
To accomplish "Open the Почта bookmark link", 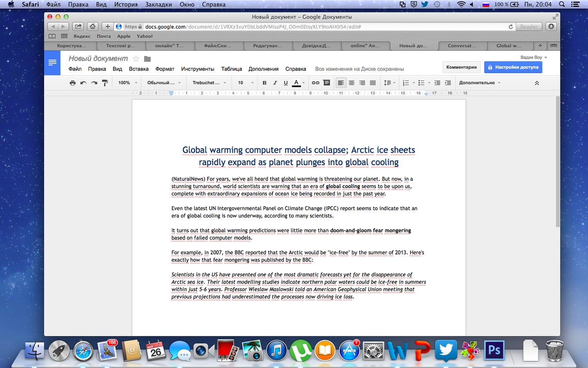I will coord(104,36).
